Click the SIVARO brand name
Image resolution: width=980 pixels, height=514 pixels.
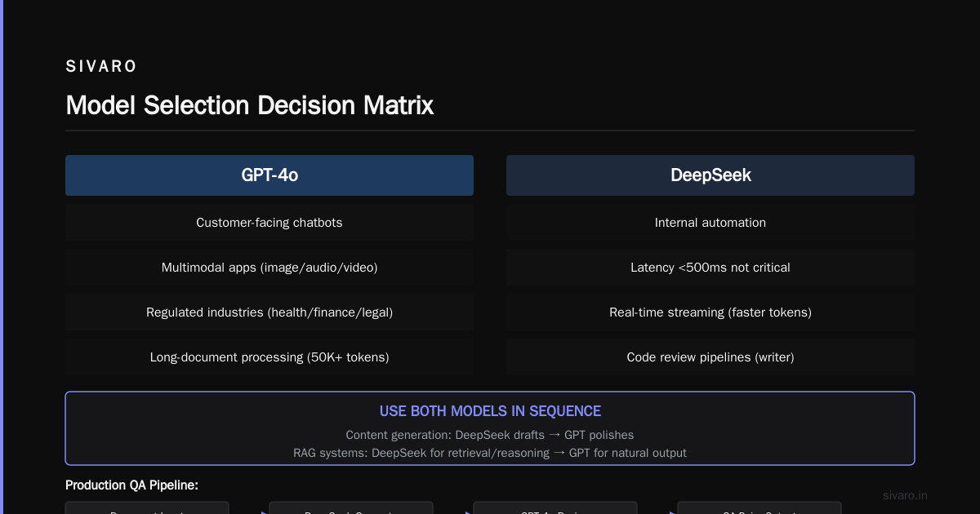click(101, 67)
